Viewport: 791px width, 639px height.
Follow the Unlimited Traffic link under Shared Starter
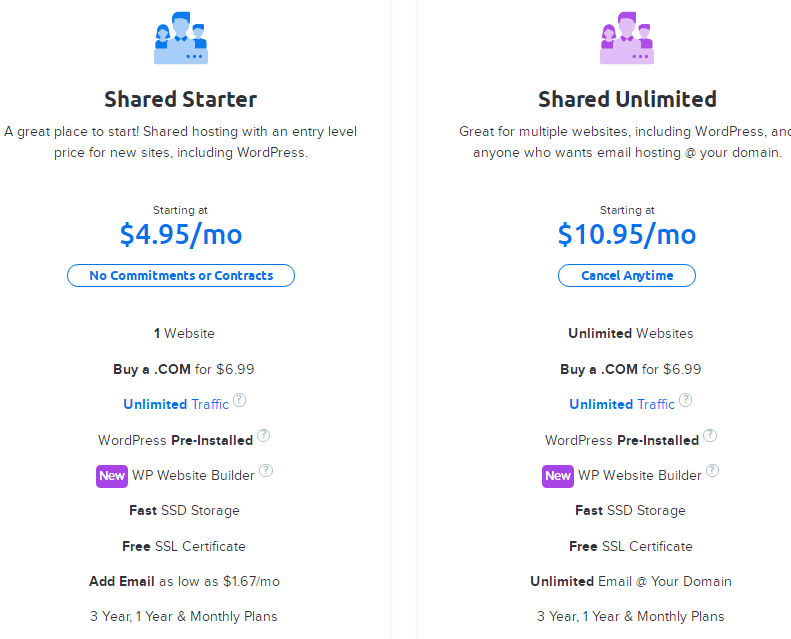point(175,405)
